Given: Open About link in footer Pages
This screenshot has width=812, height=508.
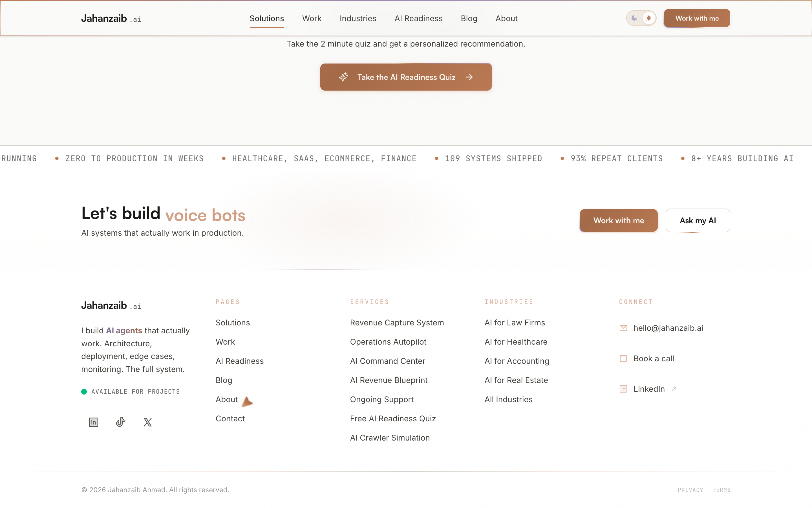Looking at the screenshot, I should [226, 399].
